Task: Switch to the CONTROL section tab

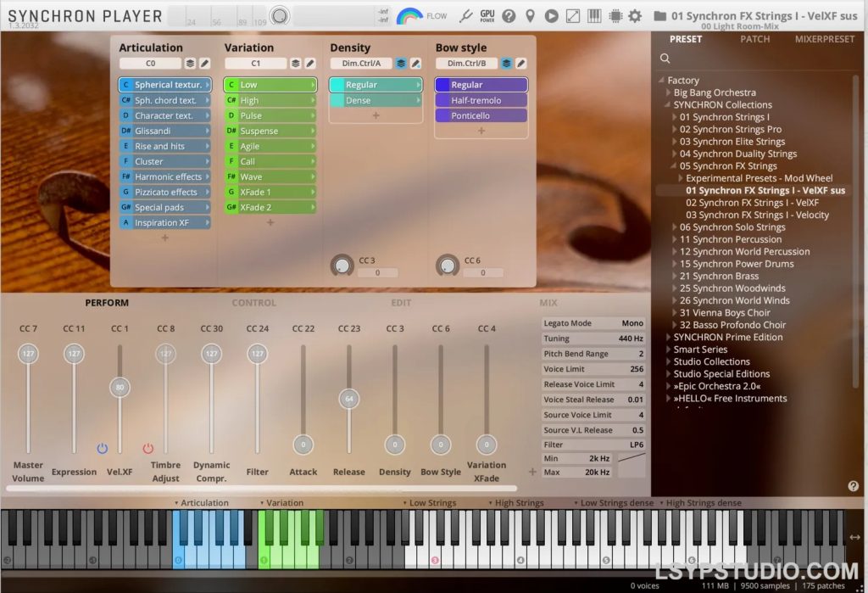Action: tap(253, 302)
